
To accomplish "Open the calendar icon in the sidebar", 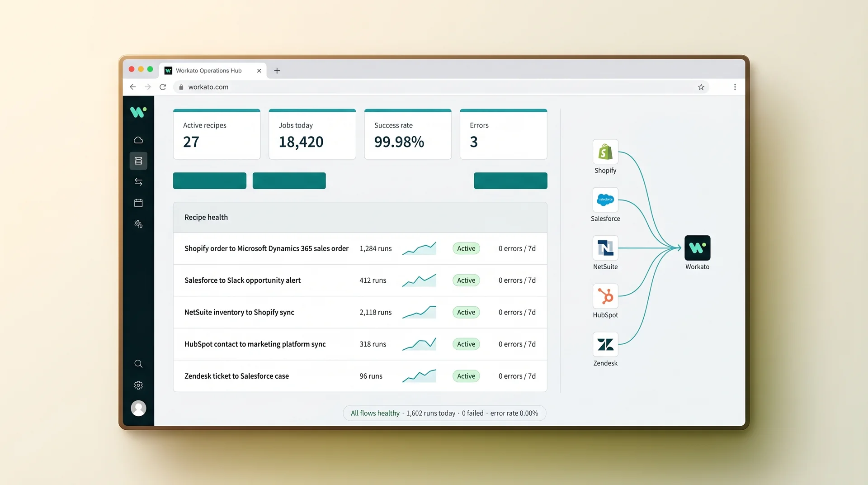I will point(138,203).
